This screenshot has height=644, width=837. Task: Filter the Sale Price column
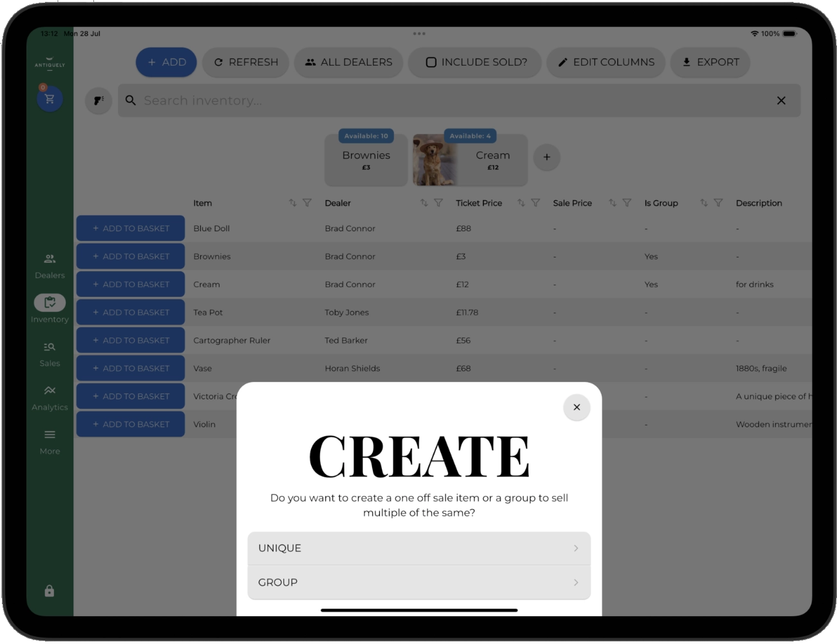(x=627, y=203)
